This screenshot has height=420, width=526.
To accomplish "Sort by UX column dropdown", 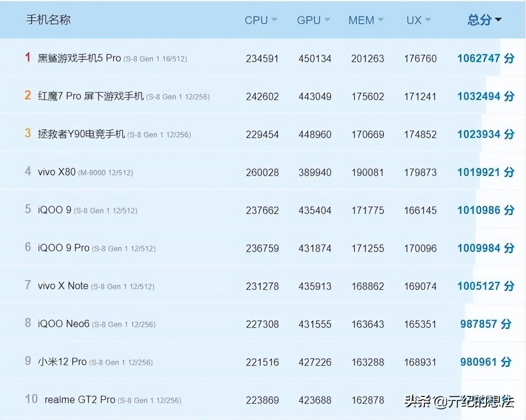I will 418,20.
